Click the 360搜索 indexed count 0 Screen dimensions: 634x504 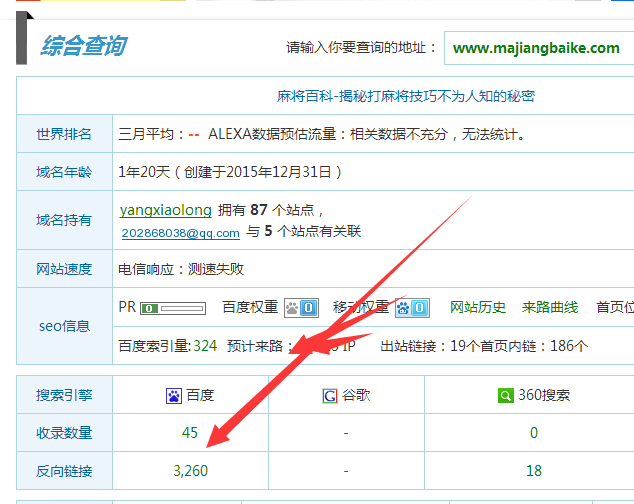pyautogui.click(x=533, y=433)
